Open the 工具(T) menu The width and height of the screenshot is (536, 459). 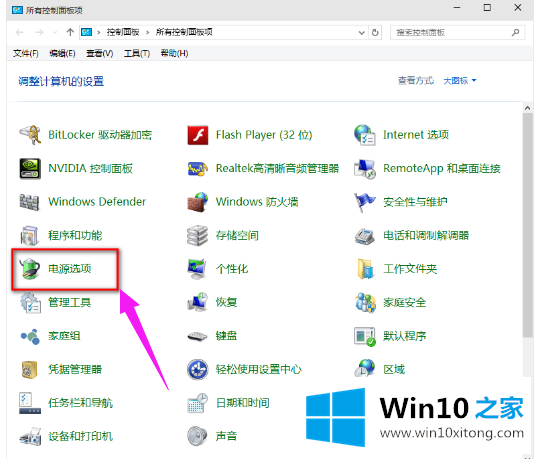tap(137, 53)
